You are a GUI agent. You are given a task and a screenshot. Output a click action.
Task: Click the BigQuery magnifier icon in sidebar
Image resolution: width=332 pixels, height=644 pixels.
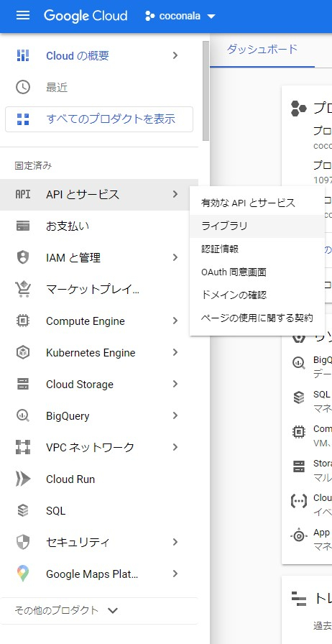coord(23,415)
